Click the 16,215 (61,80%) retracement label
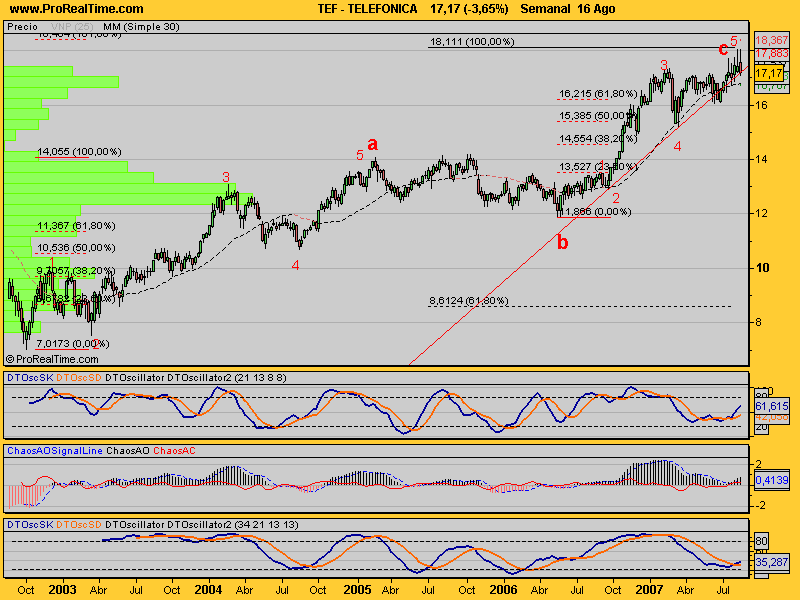This screenshot has height=600, width=800. pos(598,94)
